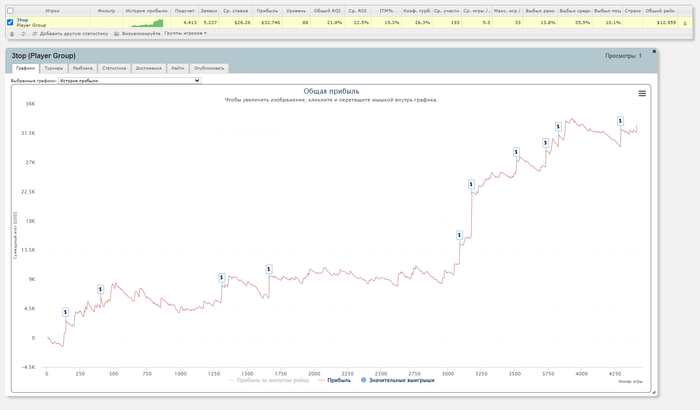Click the '3top' player name link
Image resolution: width=700 pixels, height=410 pixels.
(22, 20)
